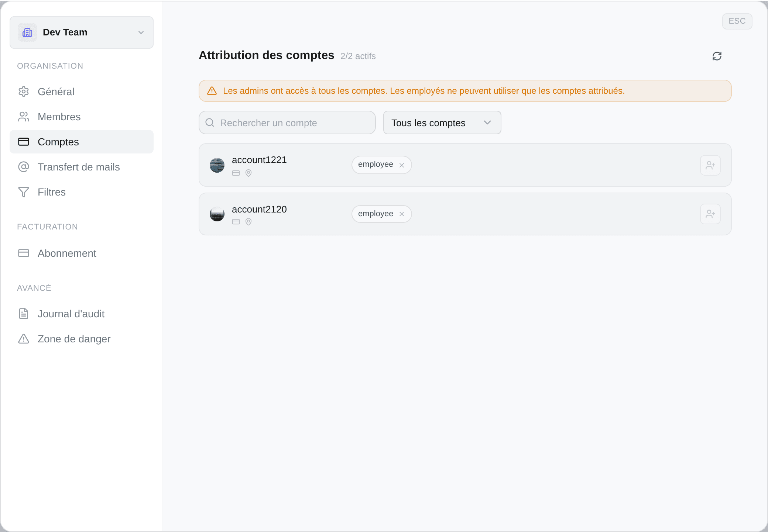Screen dimensions: 768x532
Task: Remove employee from account1221
Action: pyautogui.click(x=402, y=165)
